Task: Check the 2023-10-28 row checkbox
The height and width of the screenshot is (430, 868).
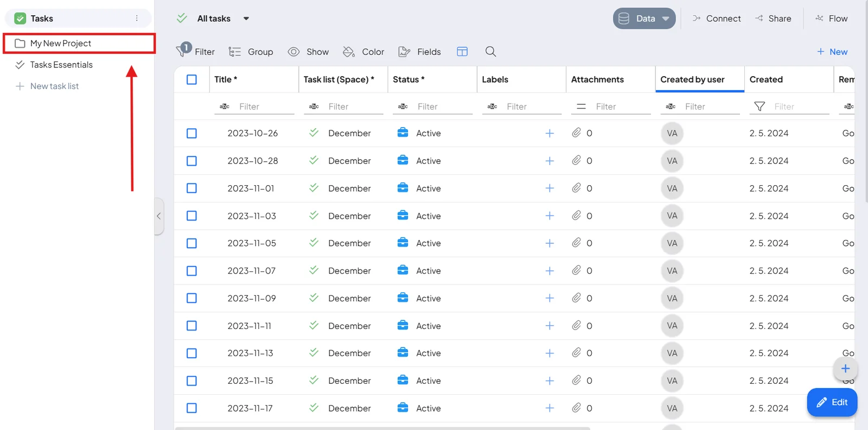Action: pyautogui.click(x=192, y=161)
